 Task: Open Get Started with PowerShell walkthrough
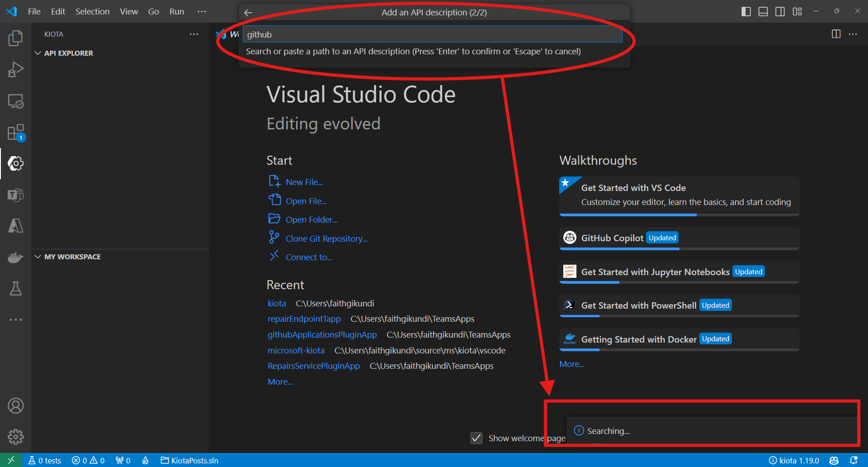679,305
